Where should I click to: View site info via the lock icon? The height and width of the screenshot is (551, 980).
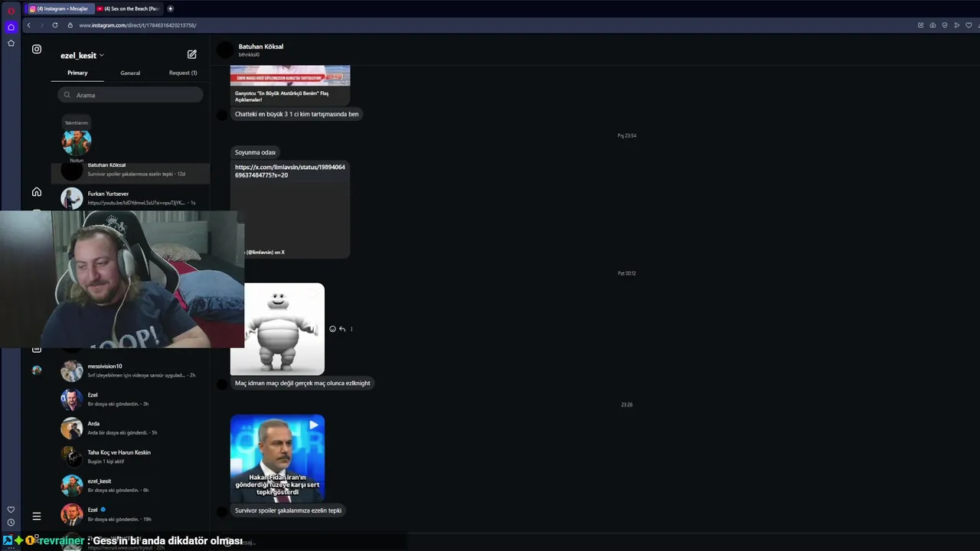70,25
